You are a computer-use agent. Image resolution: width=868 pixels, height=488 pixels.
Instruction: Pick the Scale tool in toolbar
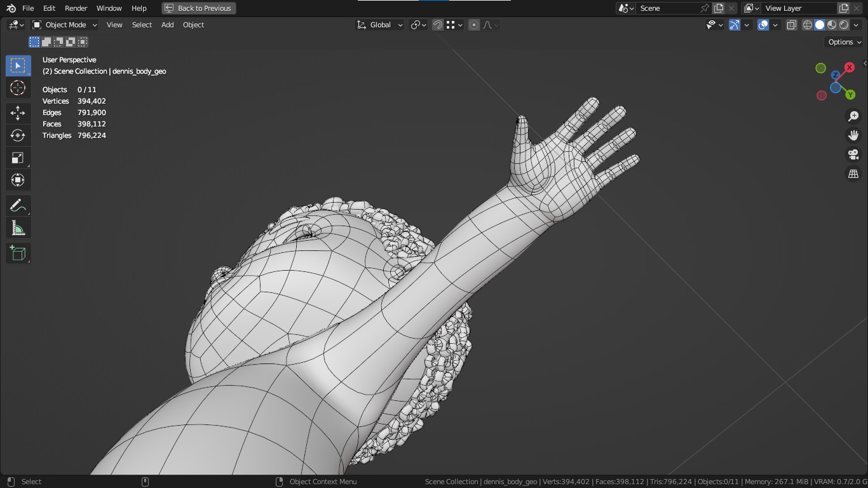click(x=18, y=158)
